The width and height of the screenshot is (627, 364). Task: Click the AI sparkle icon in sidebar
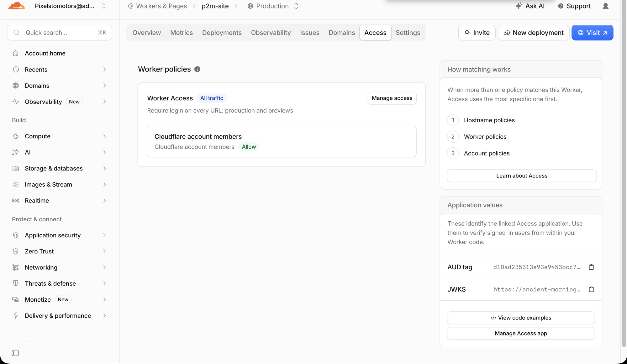16,152
